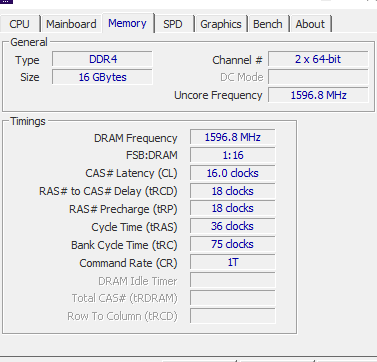
Task: Click the empty DRAM Idle Timer field
Action: point(233,280)
